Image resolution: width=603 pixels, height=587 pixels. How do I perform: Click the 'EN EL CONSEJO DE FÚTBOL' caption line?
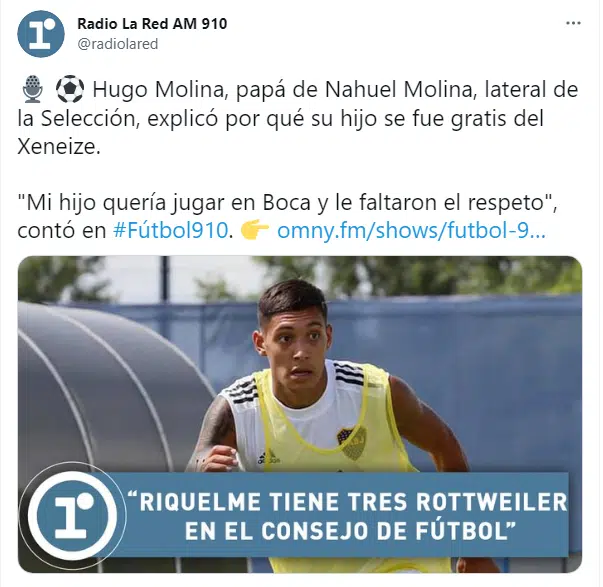point(350,531)
